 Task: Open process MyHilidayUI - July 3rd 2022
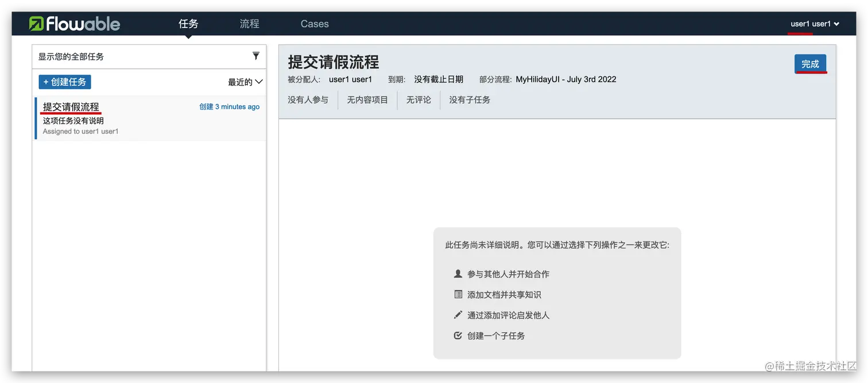(x=565, y=79)
